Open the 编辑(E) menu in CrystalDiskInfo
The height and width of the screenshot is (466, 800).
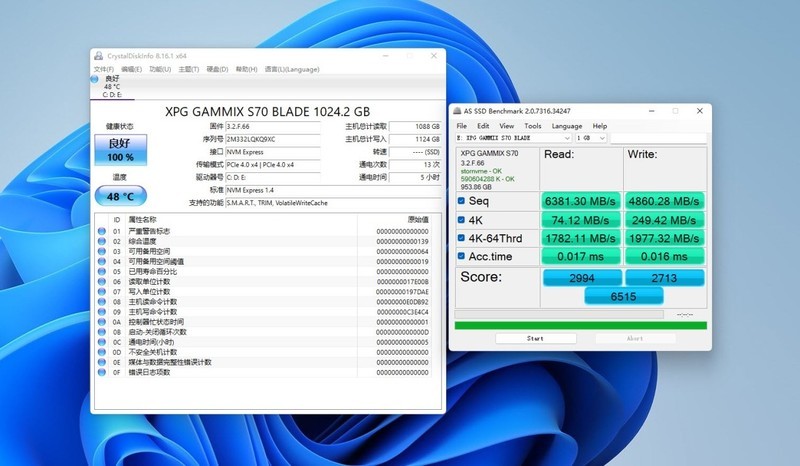[132, 69]
